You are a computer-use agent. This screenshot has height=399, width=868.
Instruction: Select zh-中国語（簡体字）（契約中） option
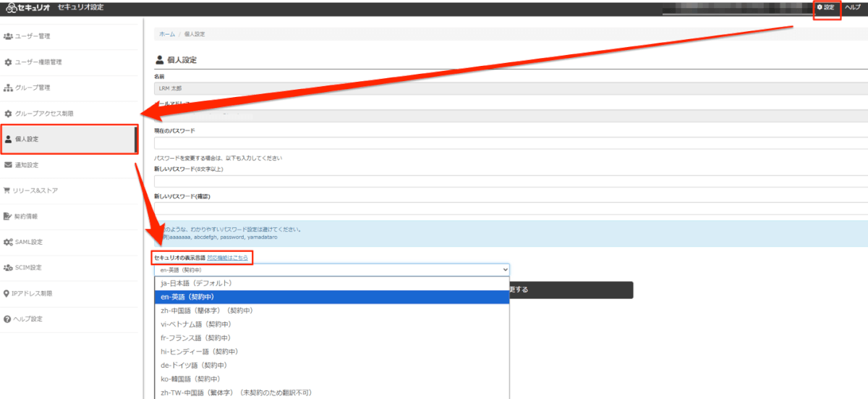[x=332, y=310]
